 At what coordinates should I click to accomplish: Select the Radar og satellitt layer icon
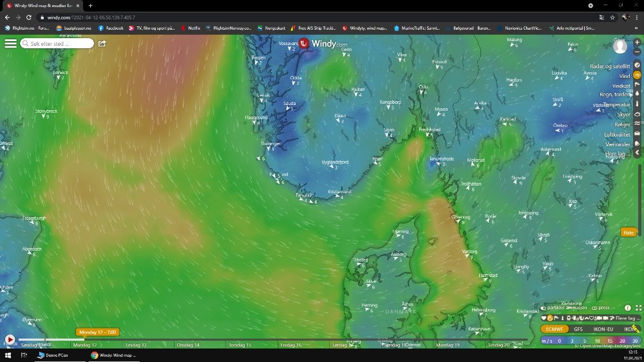click(x=637, y=65)
